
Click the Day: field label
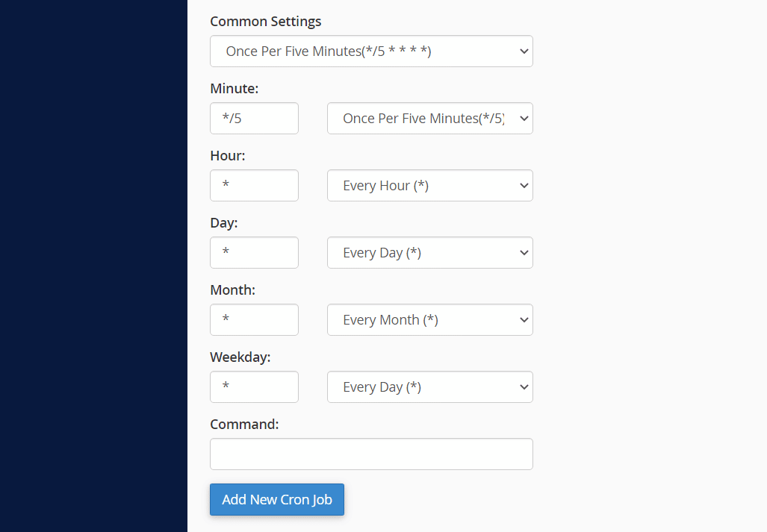pos(224,223)
